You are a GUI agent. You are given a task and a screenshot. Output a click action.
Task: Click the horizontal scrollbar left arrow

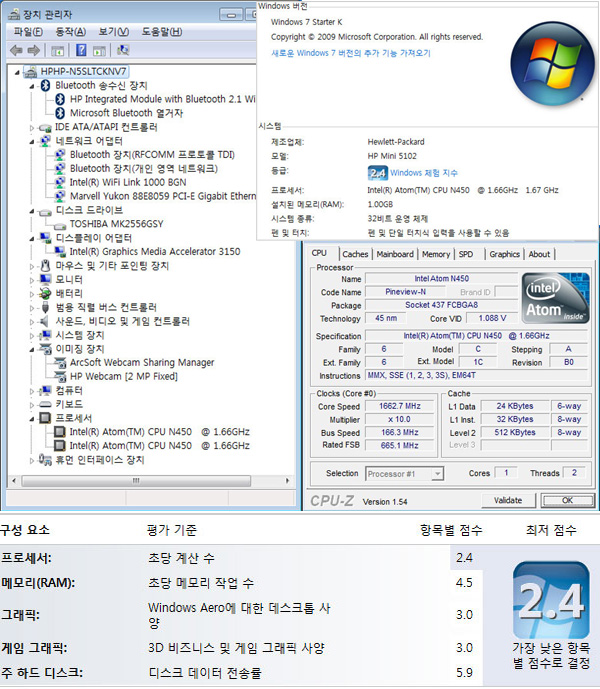[x=14, y=481]
